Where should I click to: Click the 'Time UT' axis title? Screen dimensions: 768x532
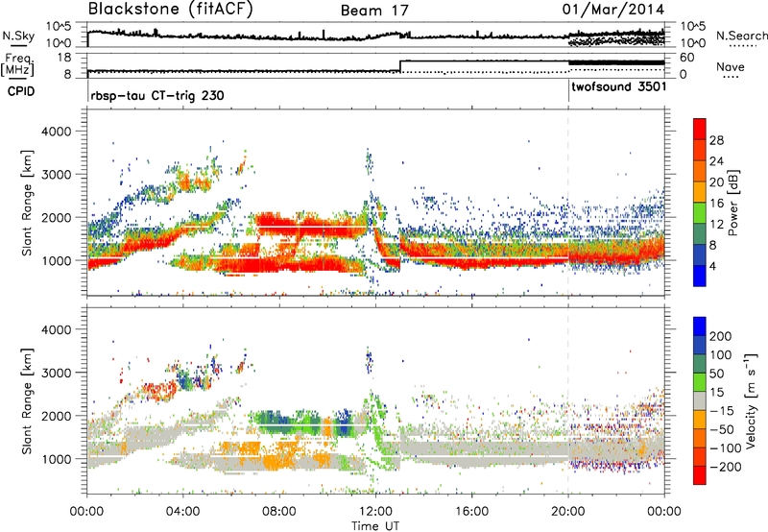coord(375,526)
